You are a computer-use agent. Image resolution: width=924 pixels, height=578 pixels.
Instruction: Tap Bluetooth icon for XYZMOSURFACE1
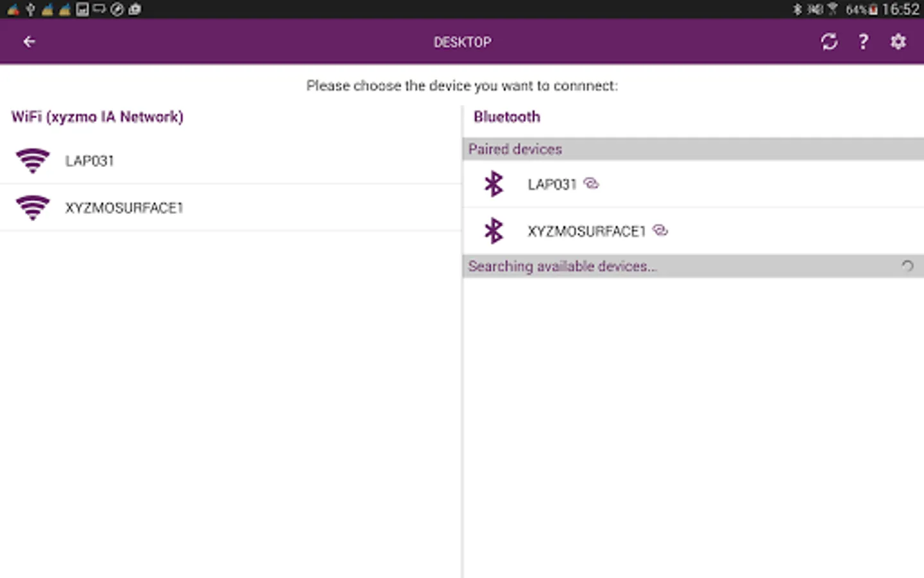(493, 231)
